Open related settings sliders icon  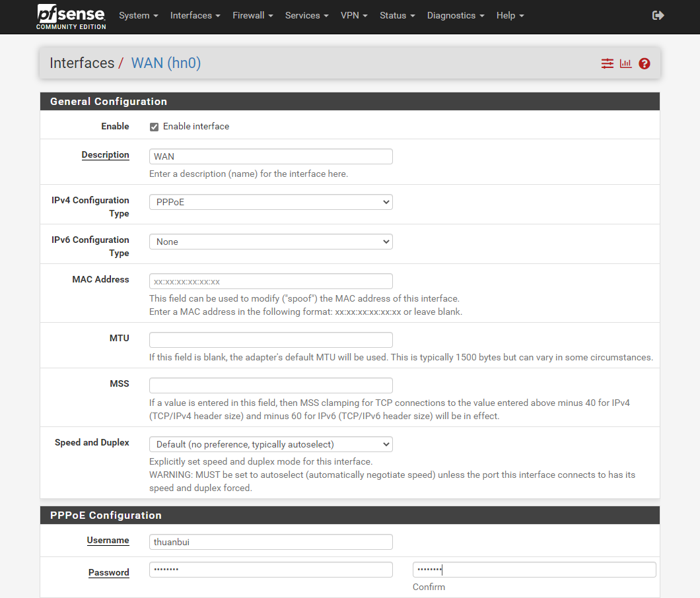(607, 63)
